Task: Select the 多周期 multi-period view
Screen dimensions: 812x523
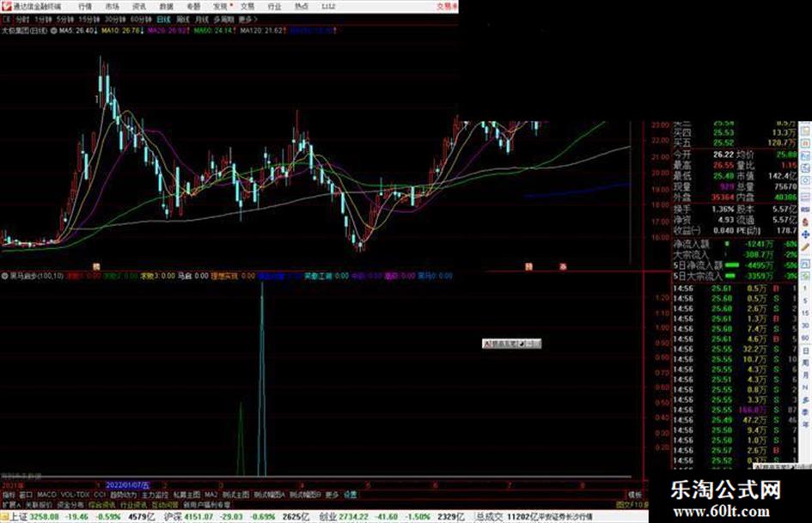Action: coord(223,19)
